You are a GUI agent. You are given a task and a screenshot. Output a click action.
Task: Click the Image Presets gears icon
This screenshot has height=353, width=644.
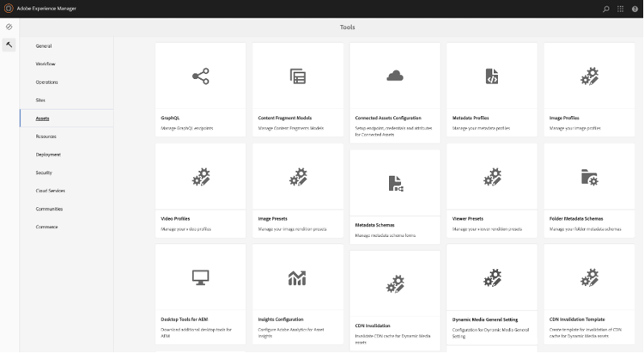pos(298,177)
